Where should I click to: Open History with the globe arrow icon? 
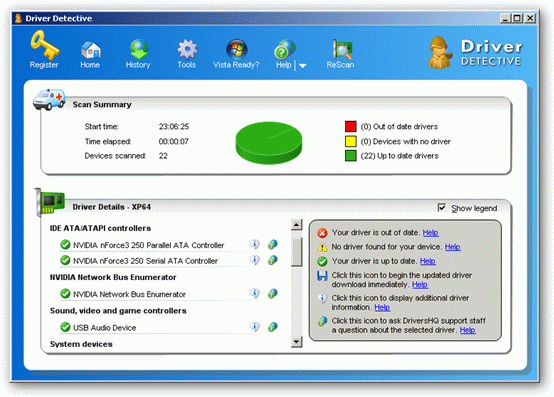tap(138, 49)
